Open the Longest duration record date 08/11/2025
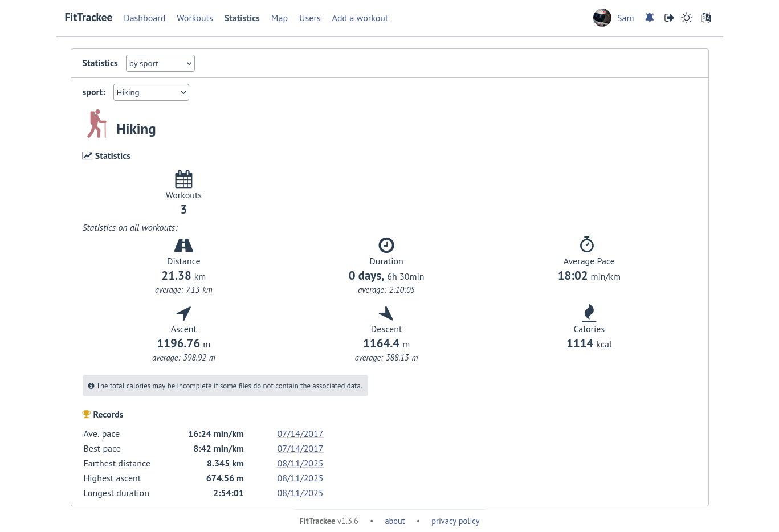Viewport: 779px width, 532px height. (x=300, y=493)
